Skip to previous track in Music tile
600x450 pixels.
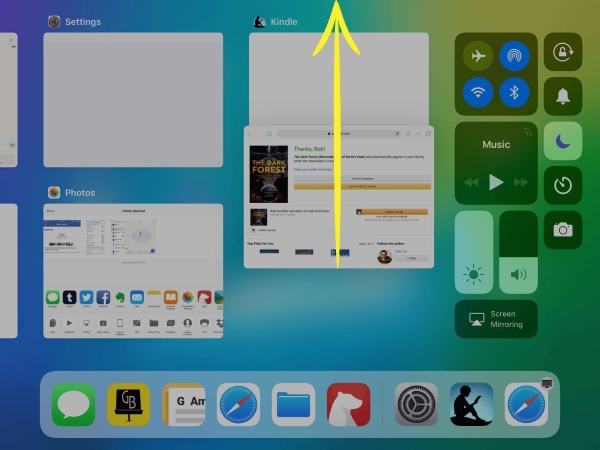click(x=471, y=182)
